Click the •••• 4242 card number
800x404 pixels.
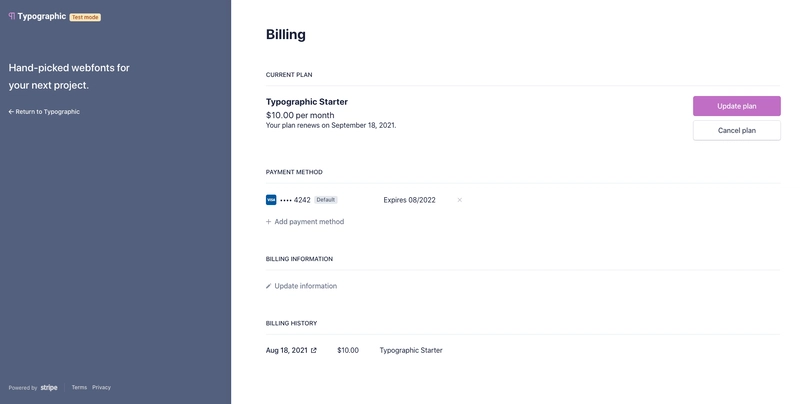295,200
